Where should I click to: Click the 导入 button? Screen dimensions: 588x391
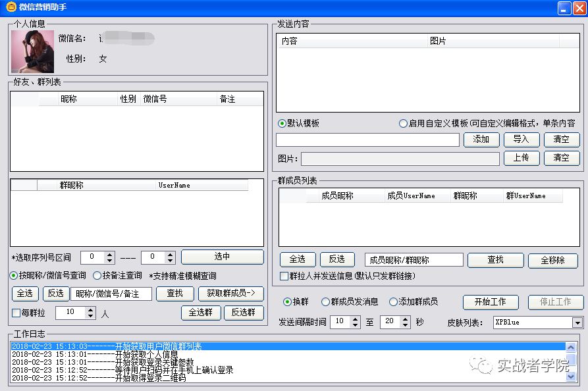click(521, 140)
